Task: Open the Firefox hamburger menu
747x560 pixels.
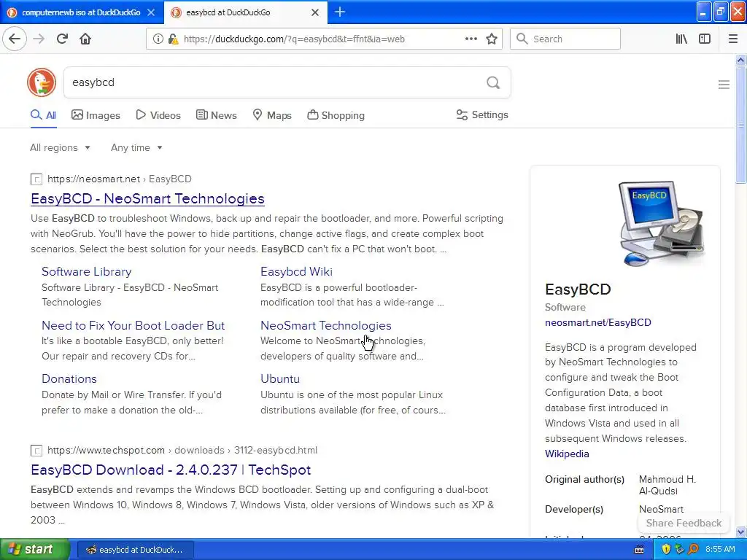Action: [x=733, y=39]
